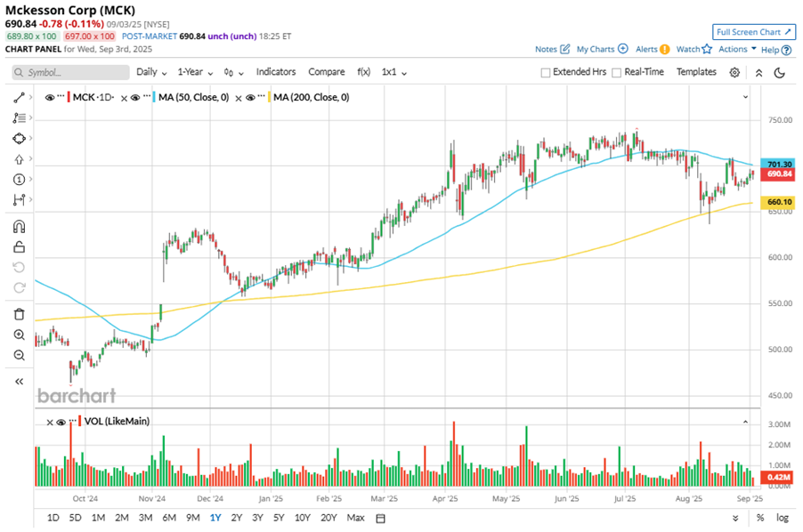The width and height of the screenshot is (803, 532).
Task: Open Indicators menu
Action: point(276,72)
